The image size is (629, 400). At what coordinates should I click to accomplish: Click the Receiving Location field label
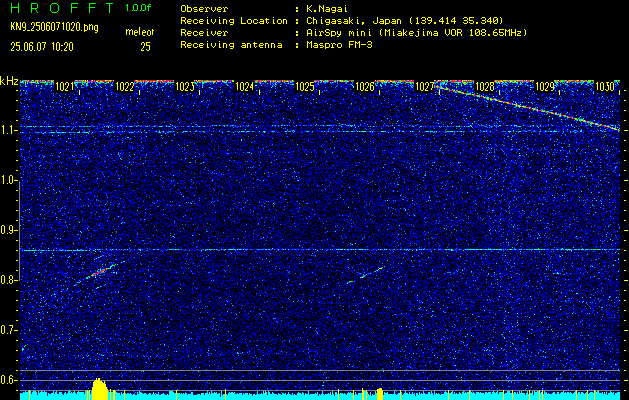pos(234,20)
